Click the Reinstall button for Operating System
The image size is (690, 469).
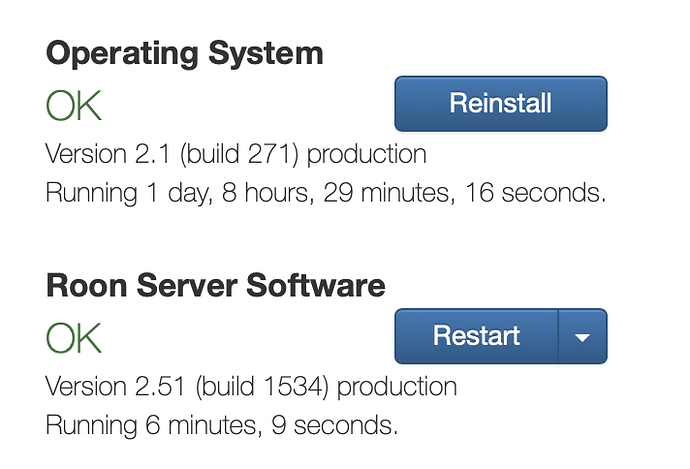[x=501, y=104]
